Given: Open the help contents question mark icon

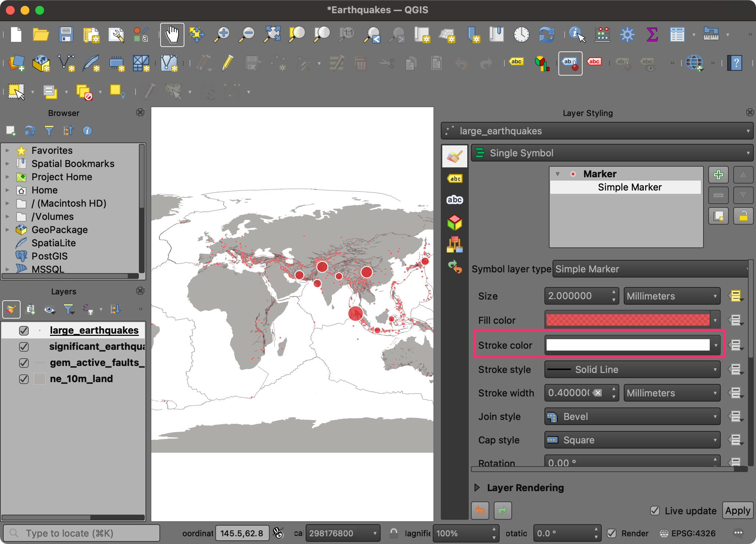Looking at the screenshot, I should point(736,63).
